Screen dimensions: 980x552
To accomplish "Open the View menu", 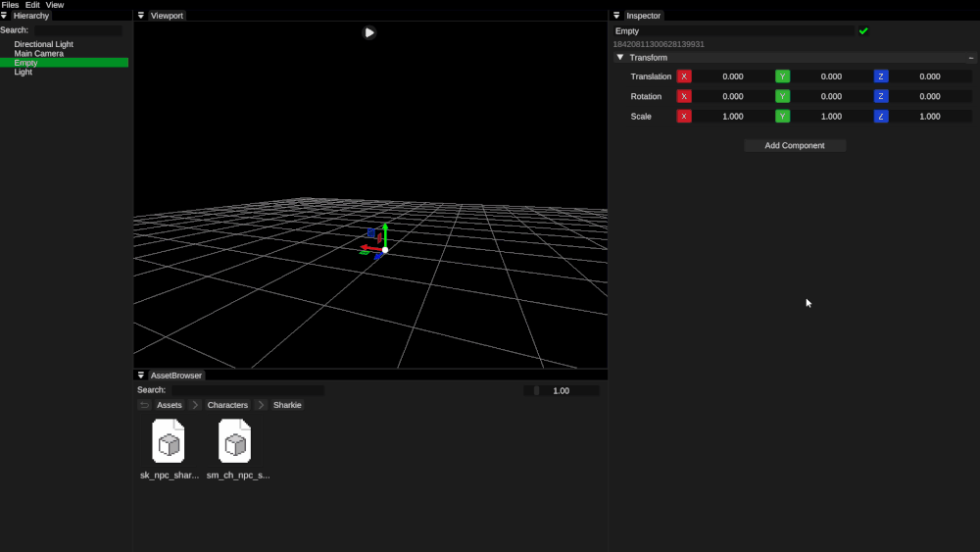I will (x=55, y=5).
